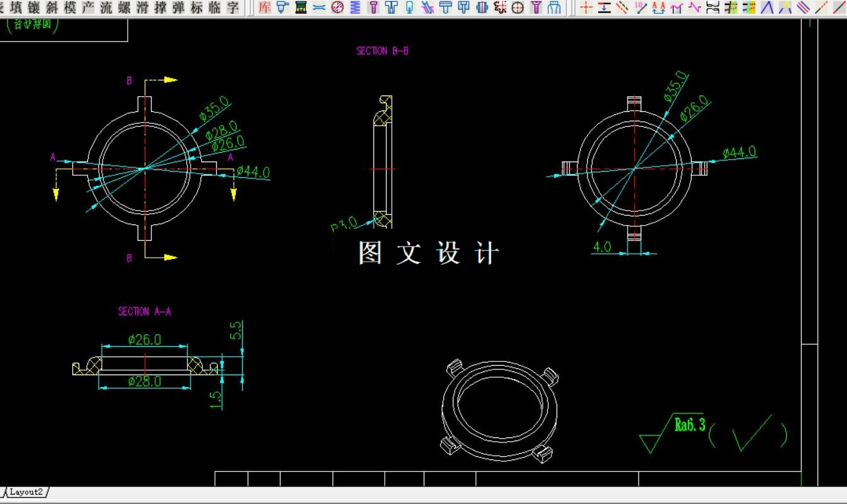The height and width of the screenshot is (504, 847).
Task: Click the 撑 toolbar button
Action: click(161, 8)
